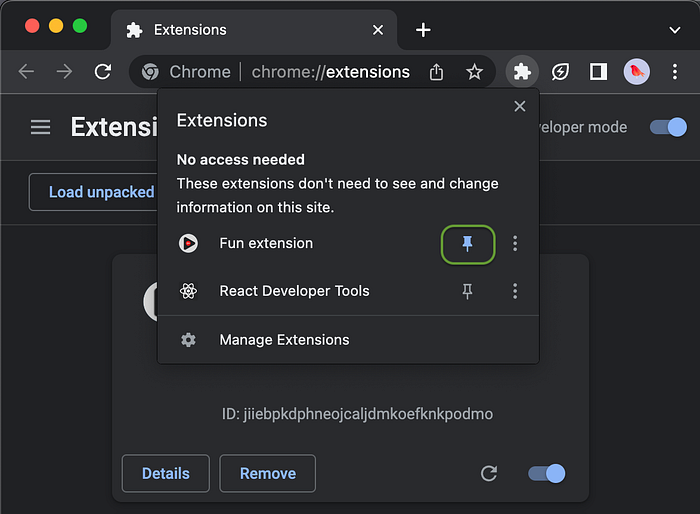This screenshot has height=514, width=700.
Task: Open more options for React Developer Tools
Action: (515, 291)
